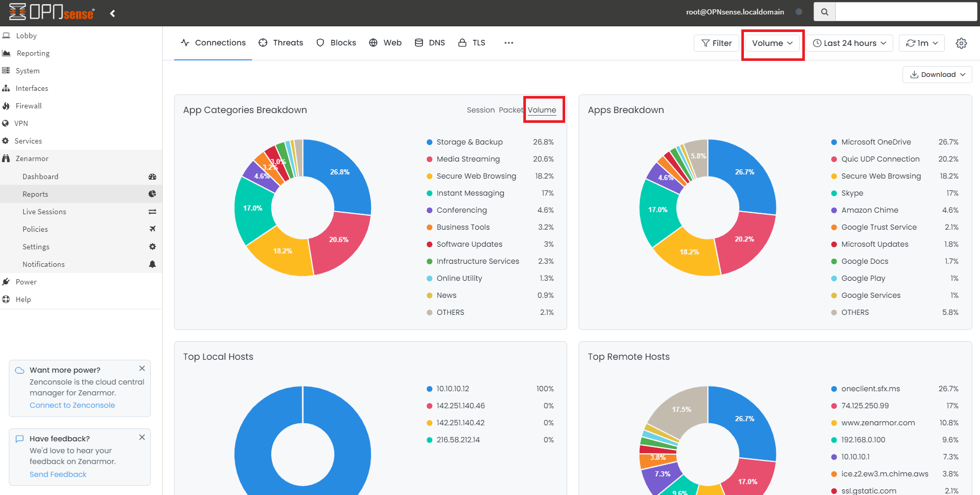Open the Blocks tab

pos(336,43)
